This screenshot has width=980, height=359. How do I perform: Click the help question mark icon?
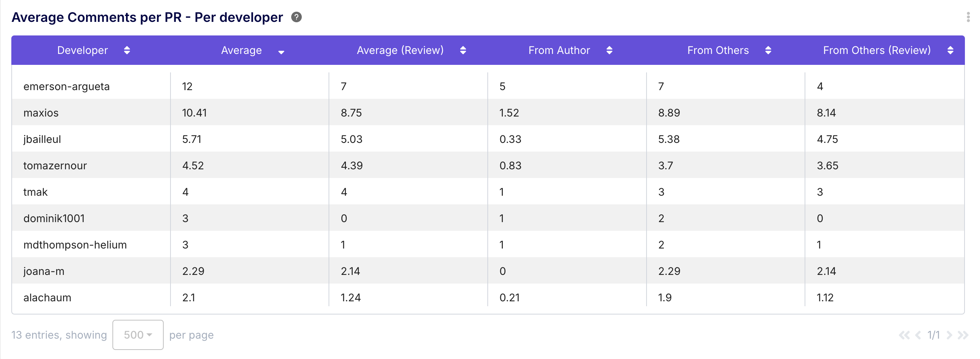(296, 17)
